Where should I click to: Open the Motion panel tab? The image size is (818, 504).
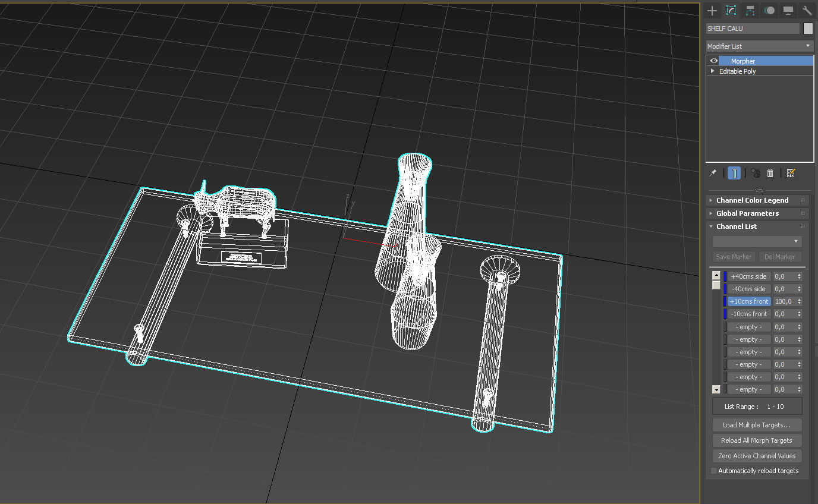click(x=769, y=11)
